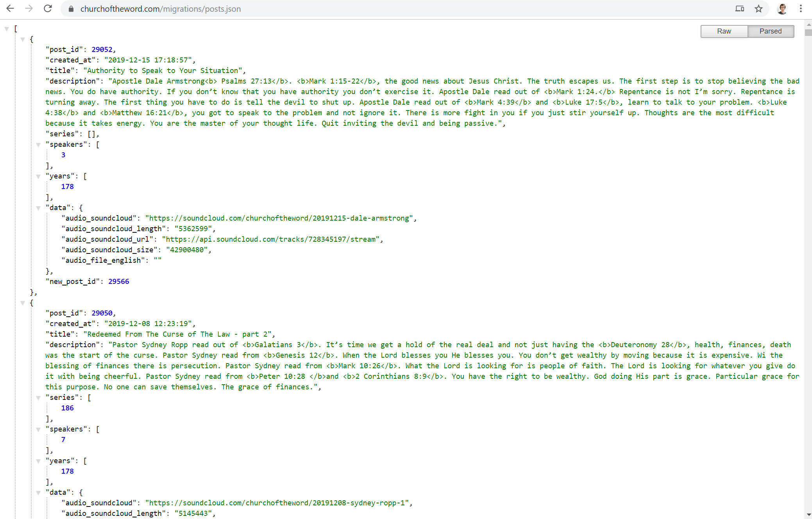Viewport: 812px width, 519px height.
Task: Collapse the second post object (post_id 29050)
Action: pos(23,303)
